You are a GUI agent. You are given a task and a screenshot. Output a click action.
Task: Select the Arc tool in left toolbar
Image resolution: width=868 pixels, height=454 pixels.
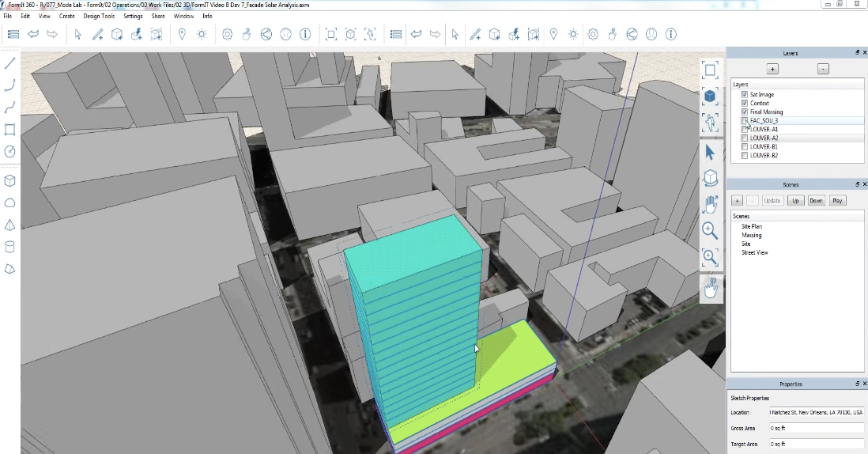tap(10, 85)
